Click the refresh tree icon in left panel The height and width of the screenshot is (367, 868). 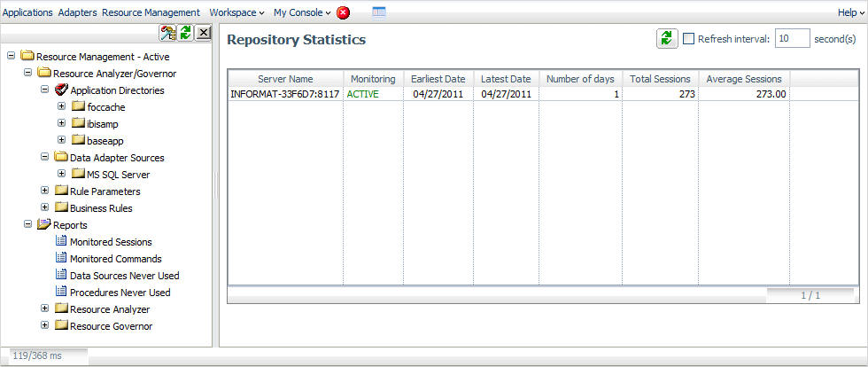click(x=185, y=33)
